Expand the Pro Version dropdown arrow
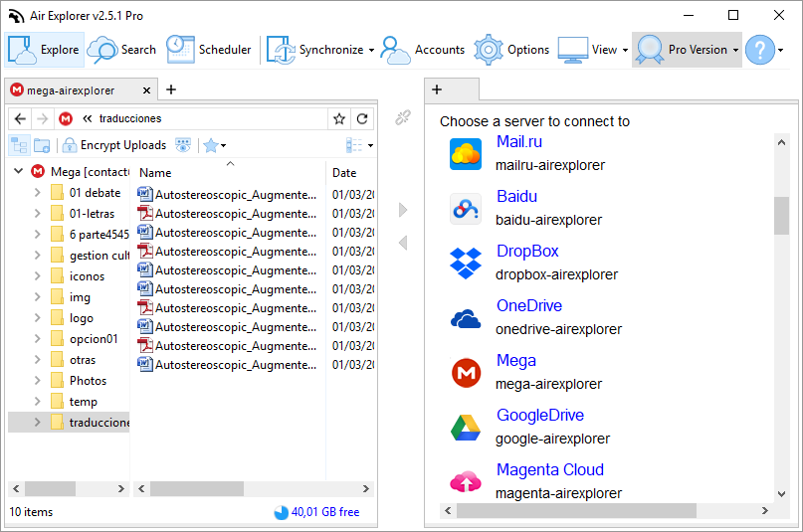The height and width of the screenshot is (532, 803). click(735, 50)
